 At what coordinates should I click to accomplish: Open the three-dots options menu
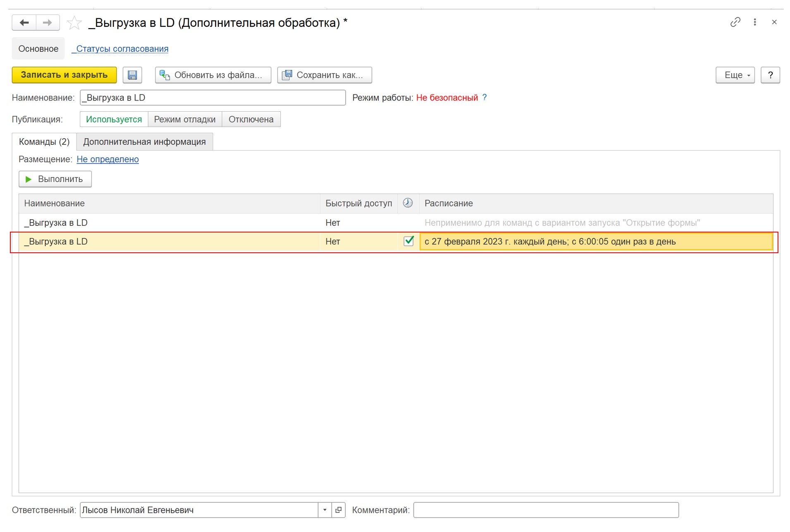click(x=754, y=22)
